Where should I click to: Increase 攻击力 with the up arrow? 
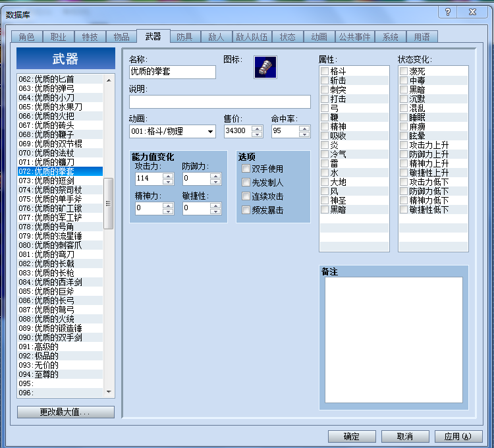point(168,176)
